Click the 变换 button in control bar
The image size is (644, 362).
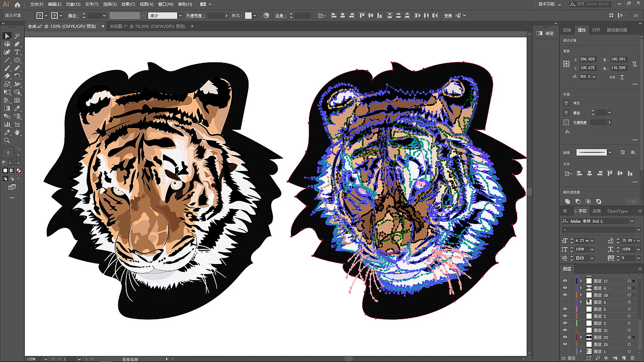(448, 16)
